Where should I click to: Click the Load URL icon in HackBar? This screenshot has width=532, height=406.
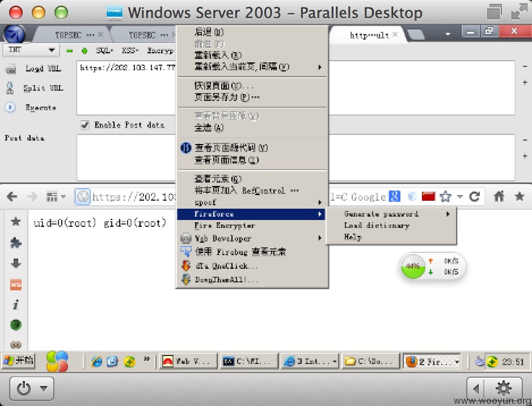(x=11, y=69)
